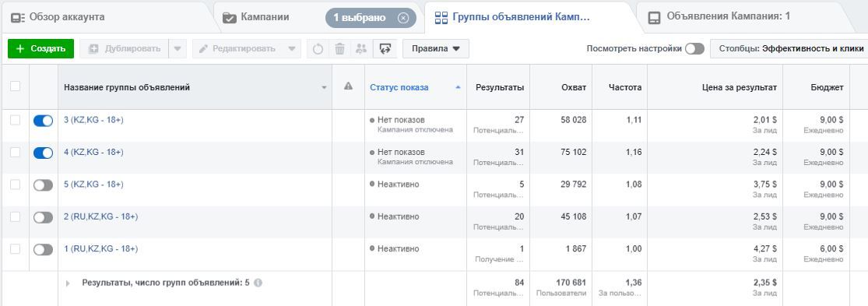The height and width of the screenshot is (306, 868).
Task: Click the warning triangle column header icon
Action: pos(348,86)
